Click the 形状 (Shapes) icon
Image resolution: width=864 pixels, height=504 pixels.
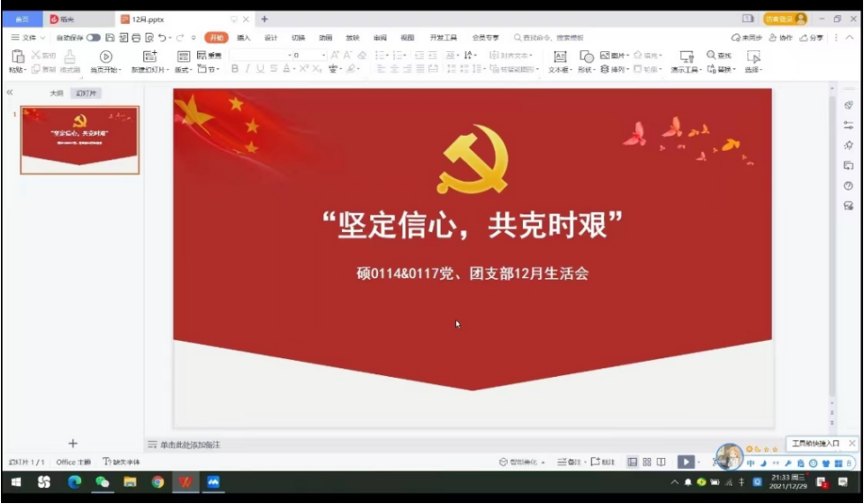[x=586, y=56]
